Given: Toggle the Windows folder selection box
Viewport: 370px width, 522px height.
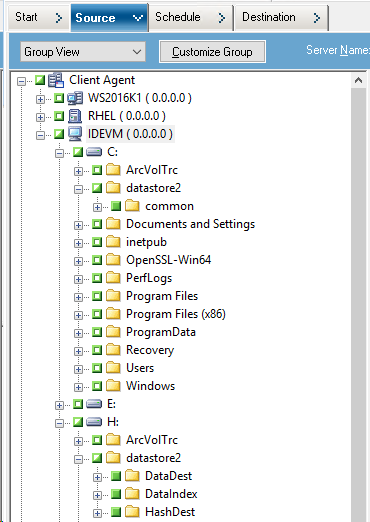Looking at the screenshot, I should 97,386.
